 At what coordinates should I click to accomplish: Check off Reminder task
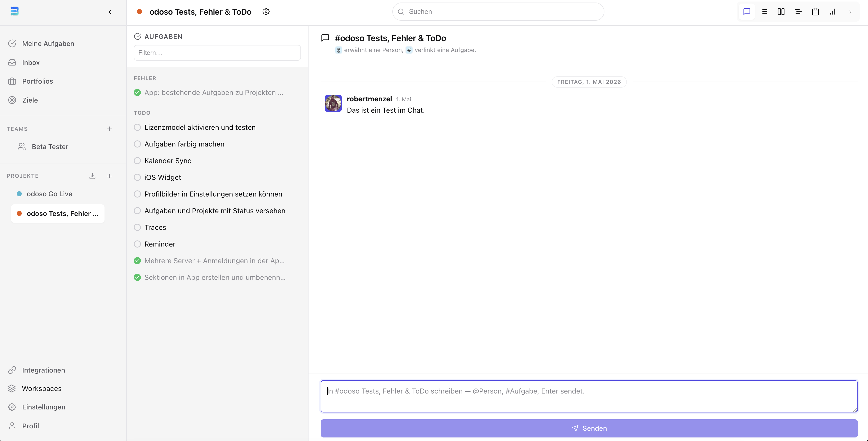pos(137,244)
